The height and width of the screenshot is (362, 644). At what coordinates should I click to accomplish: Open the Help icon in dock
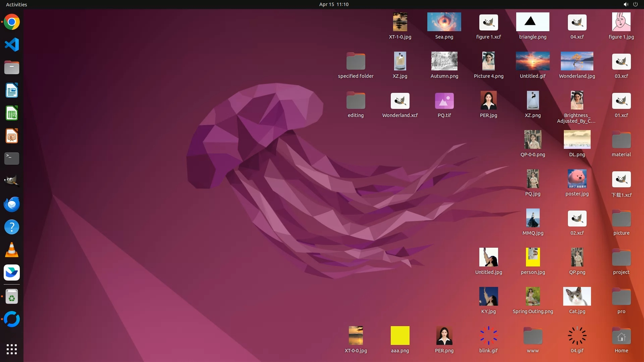(x=12, y=227)
